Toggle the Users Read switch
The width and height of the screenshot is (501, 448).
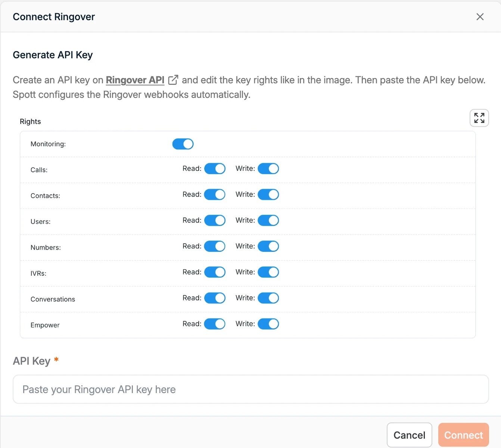215,220
